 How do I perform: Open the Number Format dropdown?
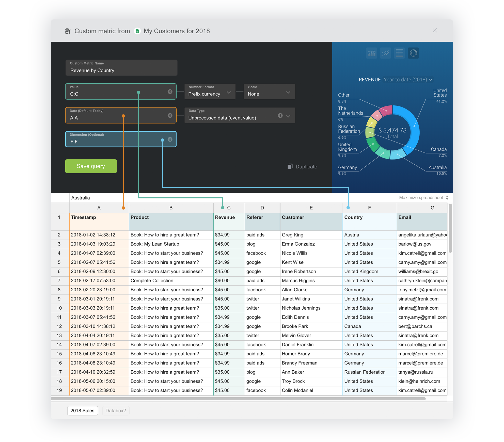click(x=210, y=92)
